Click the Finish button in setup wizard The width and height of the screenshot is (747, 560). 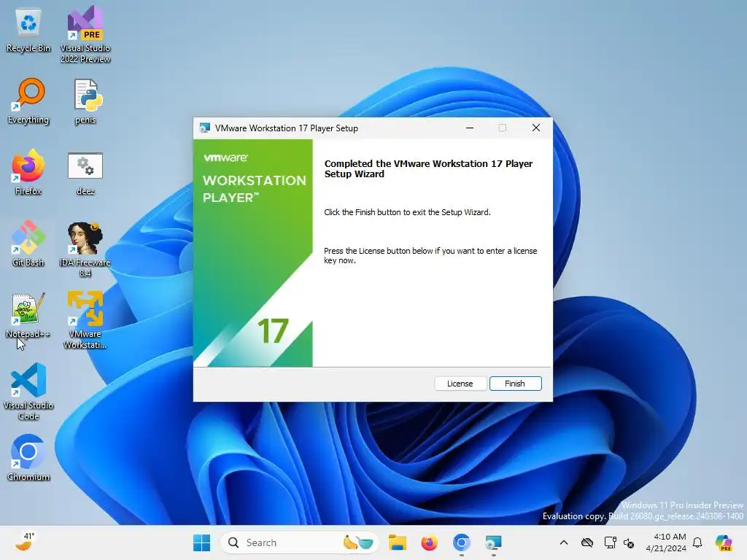(516, 384)
